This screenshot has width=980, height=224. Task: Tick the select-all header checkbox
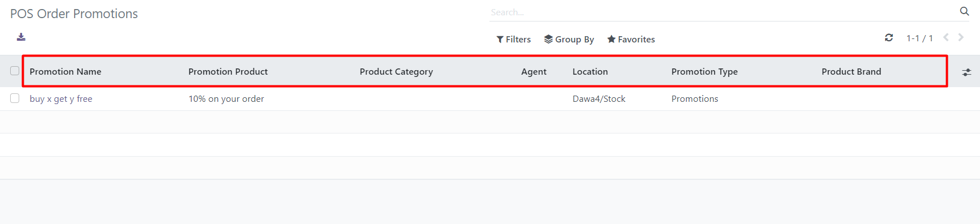15,71
